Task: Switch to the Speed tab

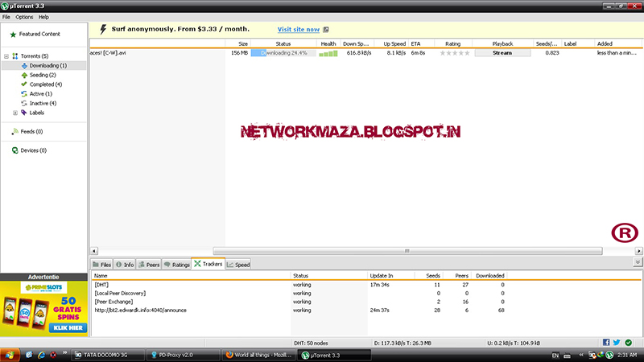Action: (238, 265)
